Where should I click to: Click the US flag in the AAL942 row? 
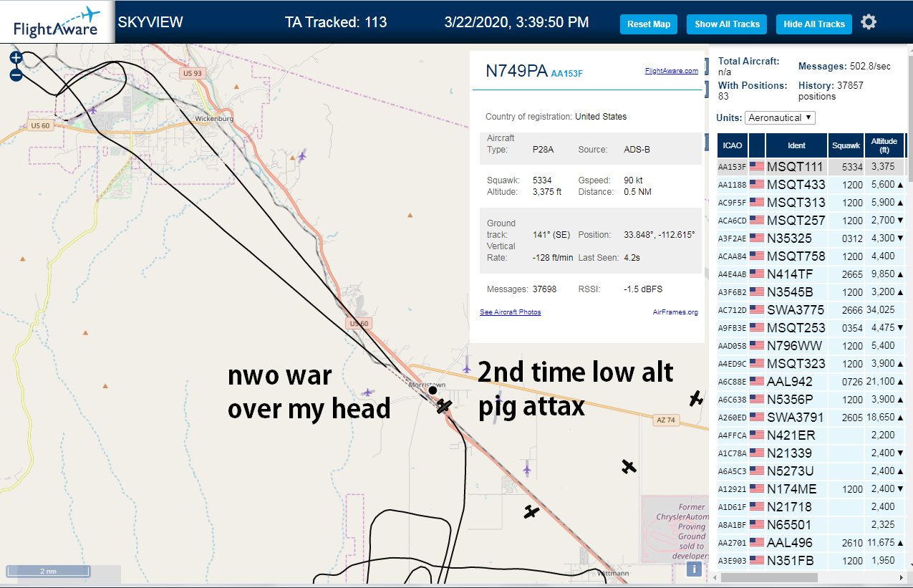coord(757,382)
